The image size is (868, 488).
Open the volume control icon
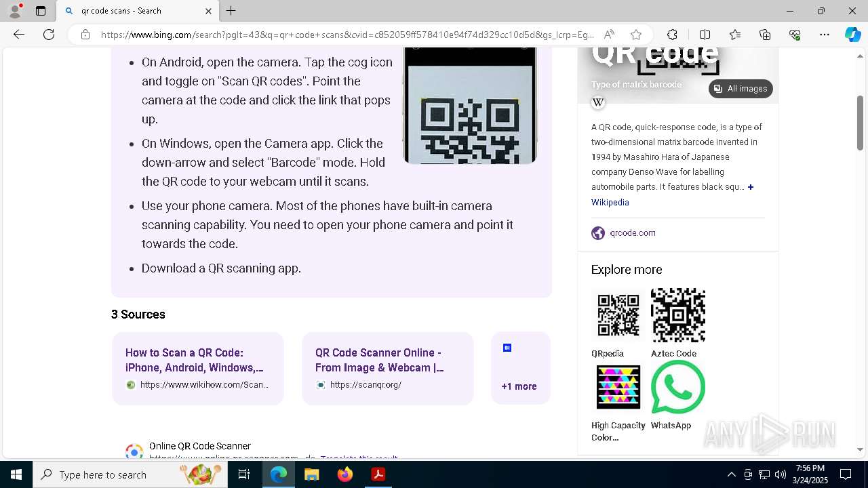(x=781, y=474)
